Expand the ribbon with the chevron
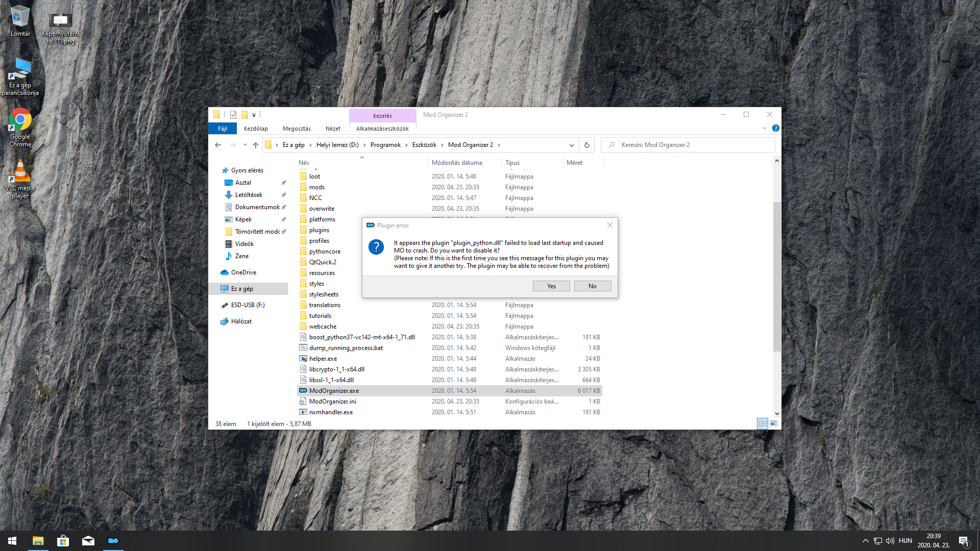This screenshot has height=551, width=980. (765, 128)
